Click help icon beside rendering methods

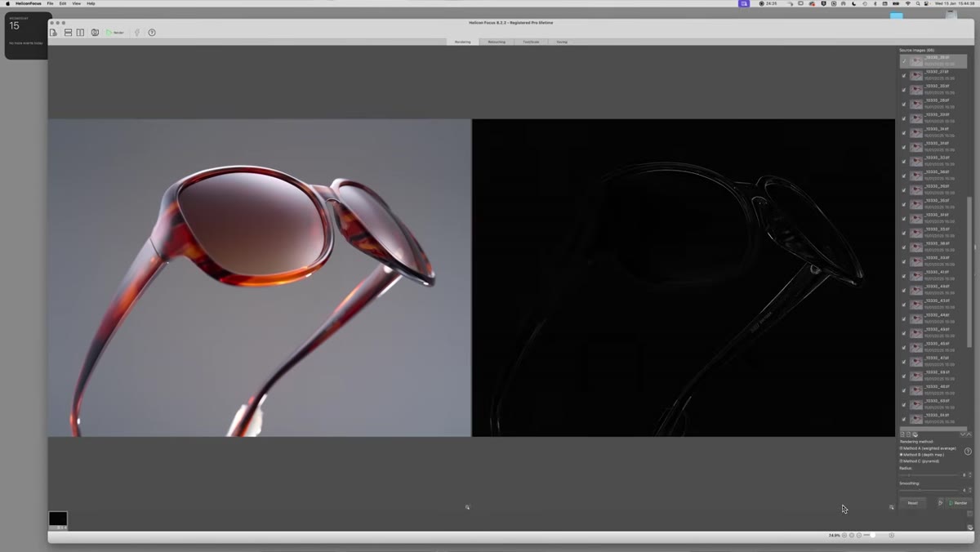(968, 452)
